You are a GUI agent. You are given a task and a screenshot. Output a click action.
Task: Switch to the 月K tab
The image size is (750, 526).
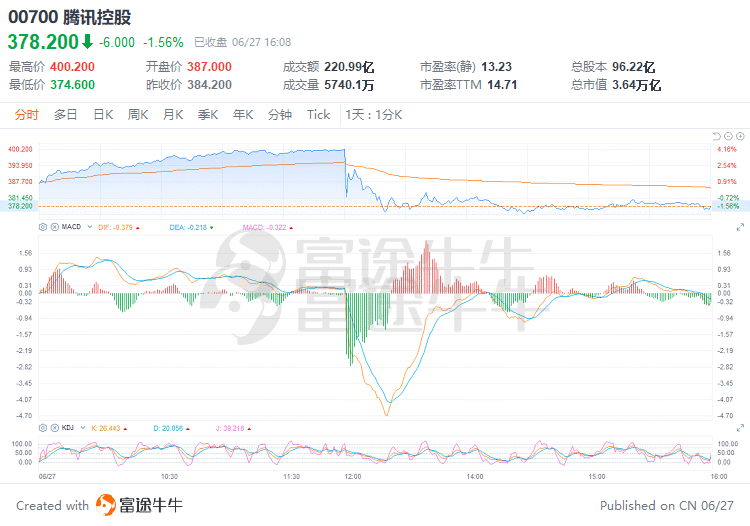[x=173, y=115]
